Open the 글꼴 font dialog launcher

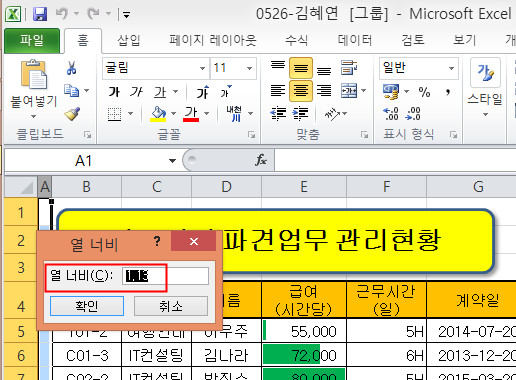[252, 135]
